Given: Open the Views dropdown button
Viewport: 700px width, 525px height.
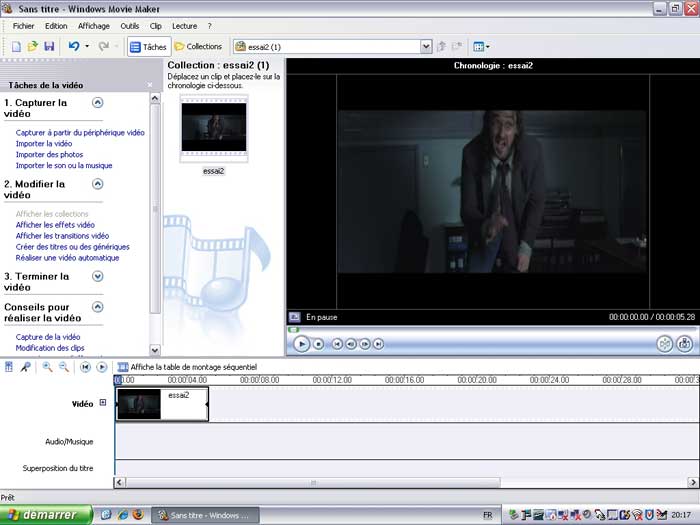Looking at the screenshot, I should pos(481,46).
